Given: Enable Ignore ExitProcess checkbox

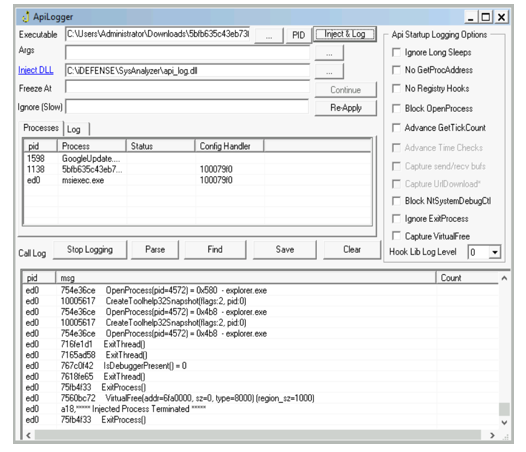Looking at the screenshot, I should click(x=396, y=219).
